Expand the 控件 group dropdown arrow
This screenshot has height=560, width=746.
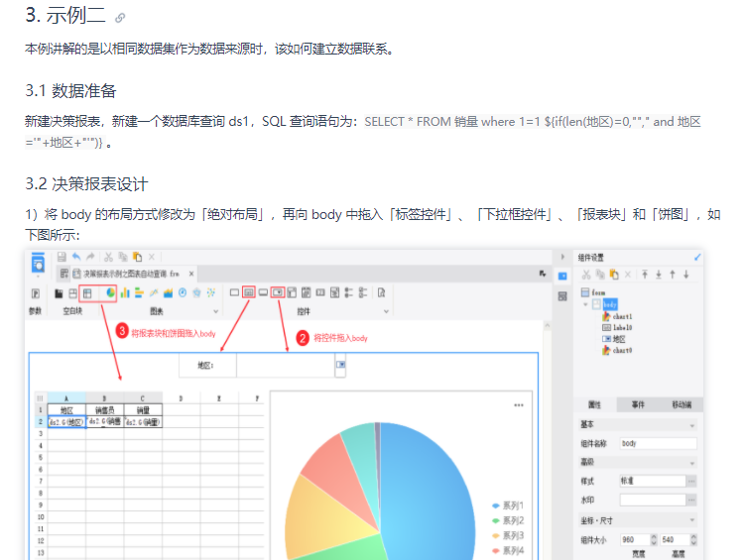coord(386,311)
